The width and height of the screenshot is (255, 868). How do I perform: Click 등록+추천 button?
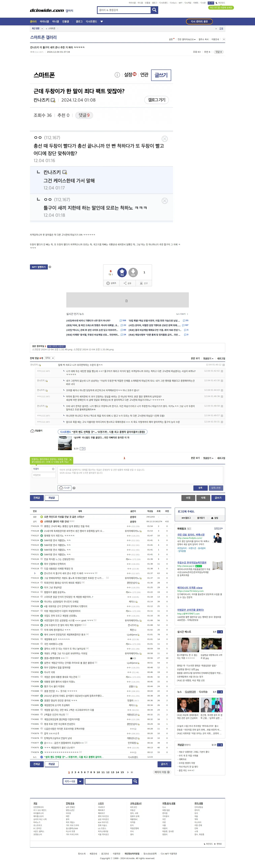click(x=216, y=488)
